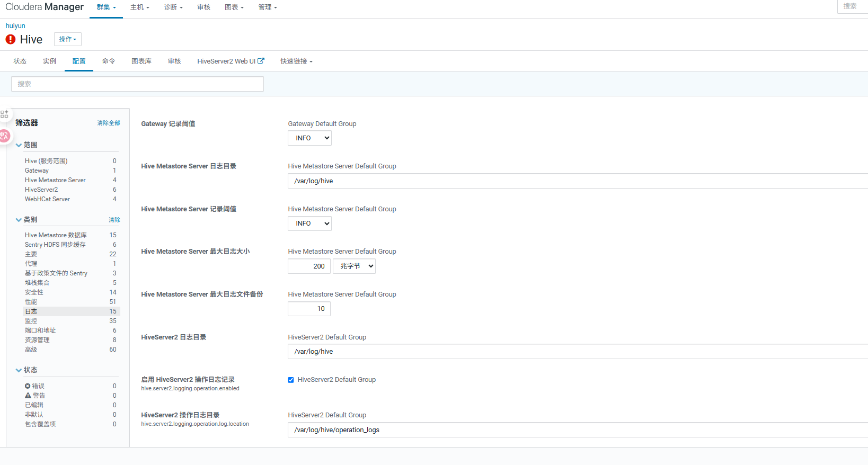Viewport: 868px width, 465px height.
Task: Click the configuration search field
Action: coord(137,84)
